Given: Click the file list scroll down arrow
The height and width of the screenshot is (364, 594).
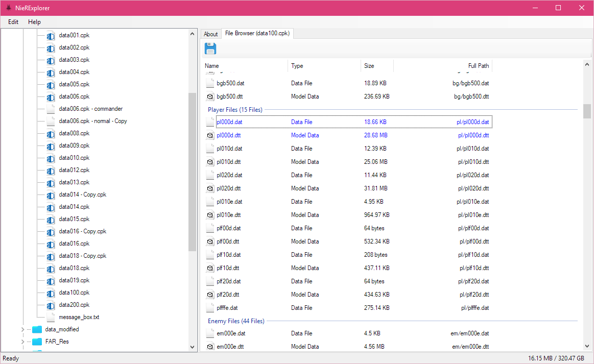Looking at the screenshot, I should tap(587, 346).
